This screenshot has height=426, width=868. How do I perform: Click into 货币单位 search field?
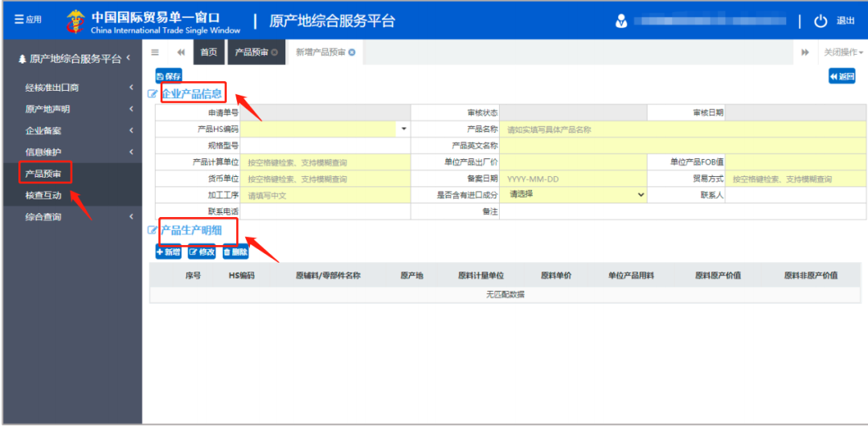coord(325,179)
